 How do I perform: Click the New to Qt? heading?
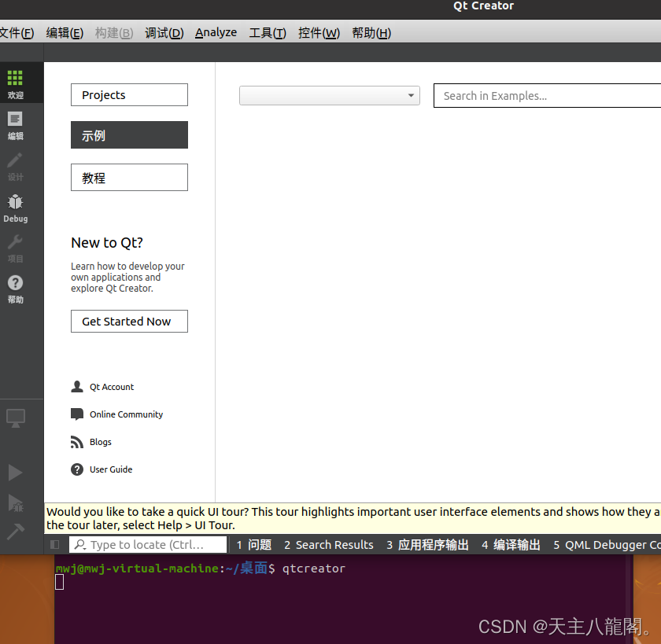point(107,243)
